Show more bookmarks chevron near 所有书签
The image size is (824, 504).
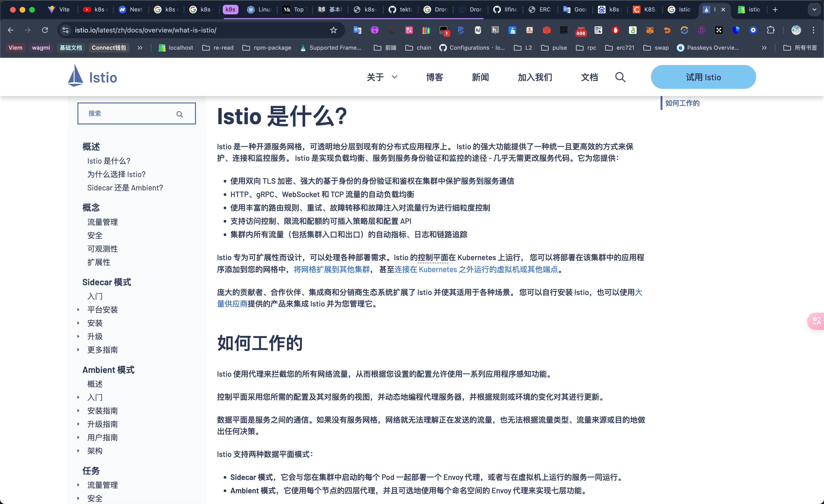(x=764, y=48)
